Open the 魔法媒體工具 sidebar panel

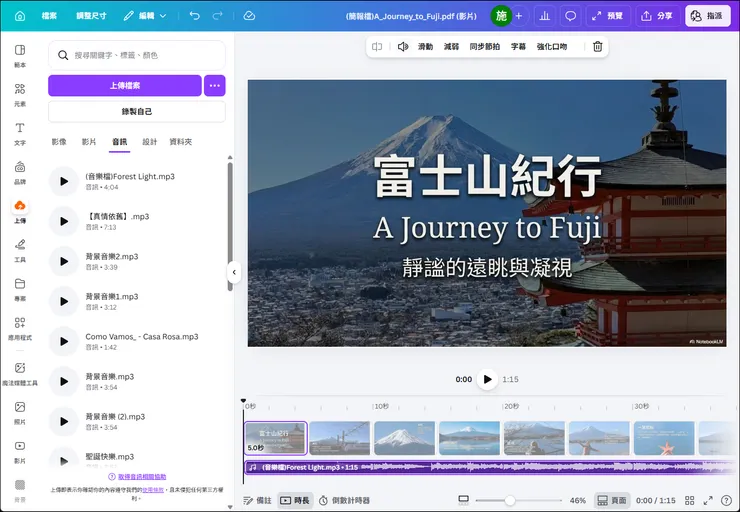20,374
